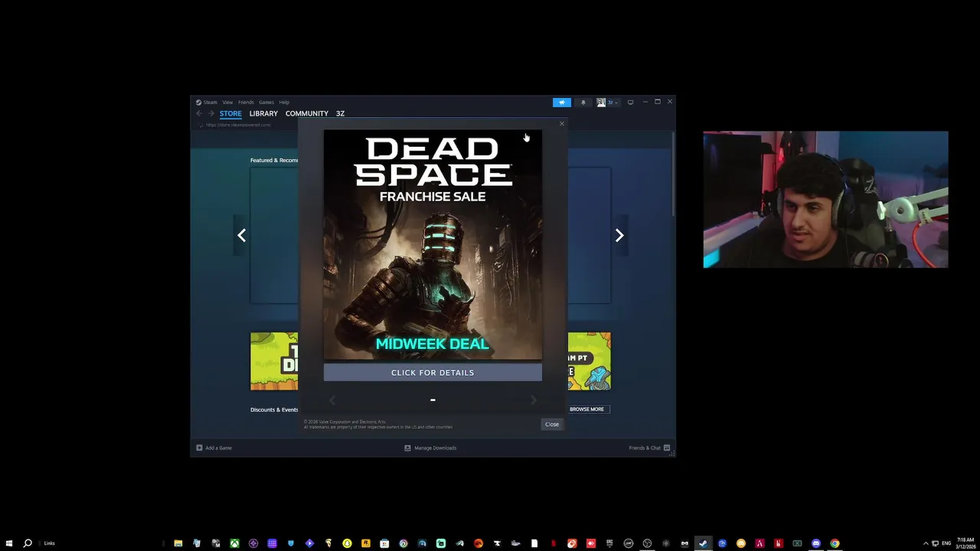Open the Rockstar Games launcher taskbar icon
The image size is (980, 551).
pyautogui.click(x=366, y=543)
